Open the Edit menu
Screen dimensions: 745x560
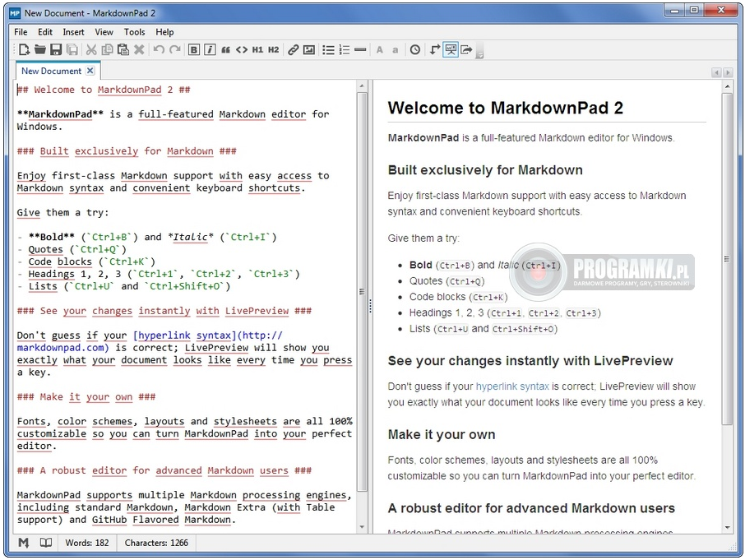pyautogui.click(x=45, y=32)
